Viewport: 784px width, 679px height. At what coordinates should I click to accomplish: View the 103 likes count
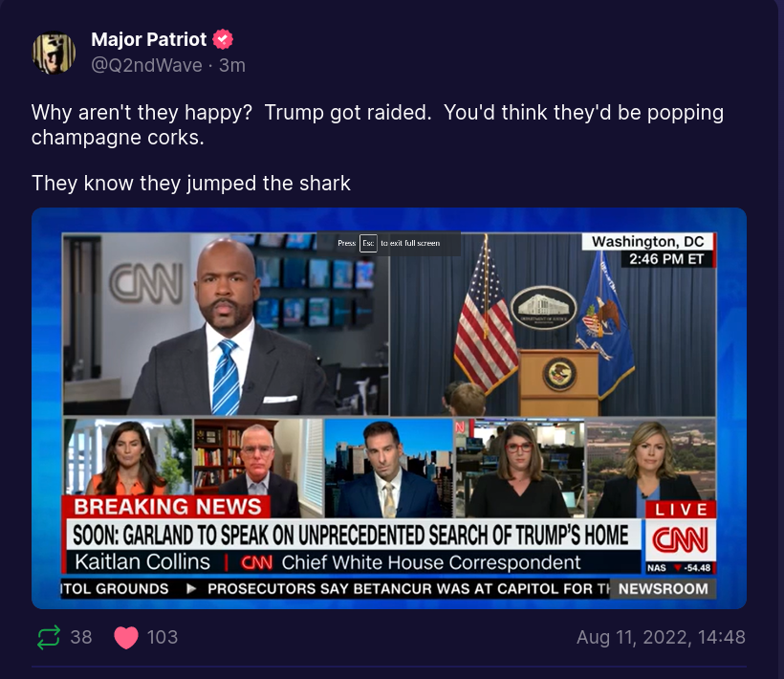point(162,637)
